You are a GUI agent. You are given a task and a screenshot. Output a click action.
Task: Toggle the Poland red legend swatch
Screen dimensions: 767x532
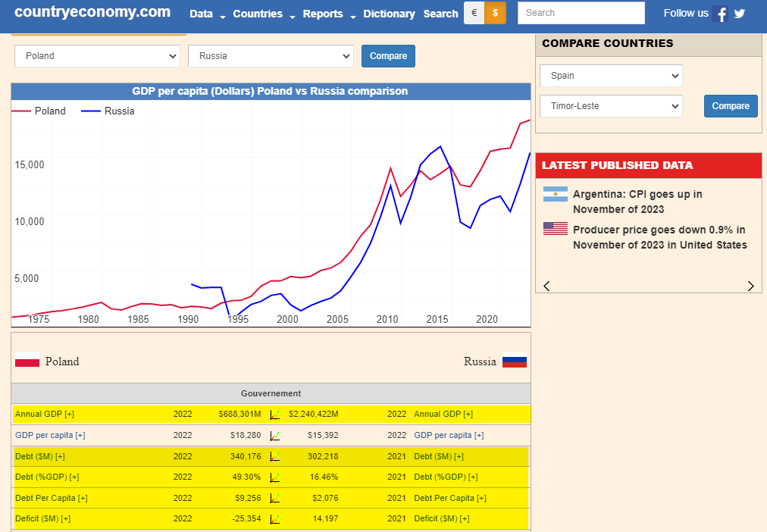tap(21, 111)
